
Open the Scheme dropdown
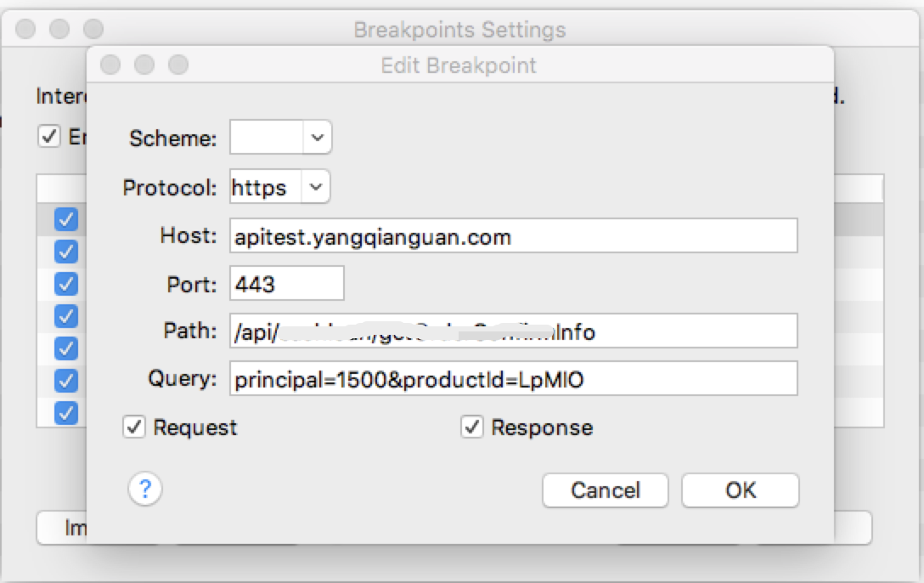(x=317, y=138)
